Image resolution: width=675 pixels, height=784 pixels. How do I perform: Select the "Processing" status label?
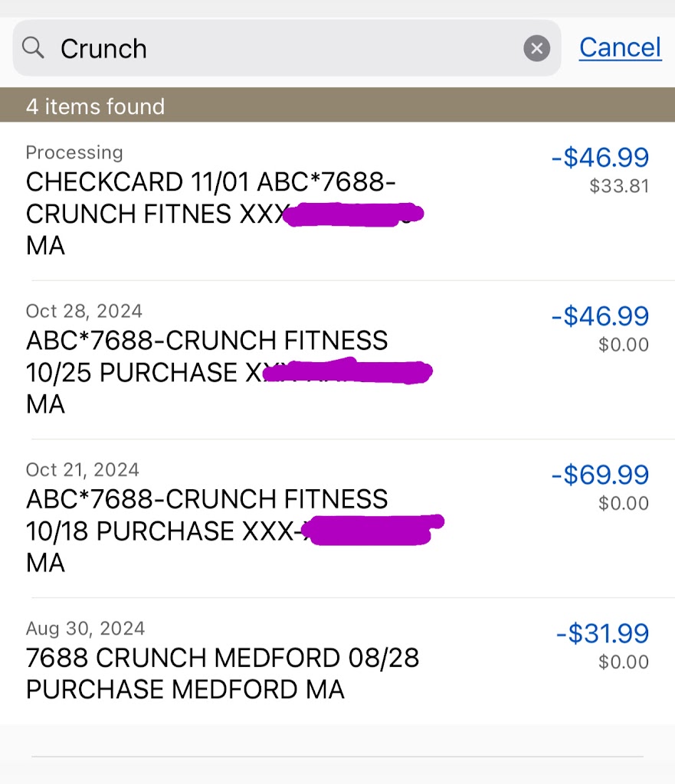coord(74,152)
